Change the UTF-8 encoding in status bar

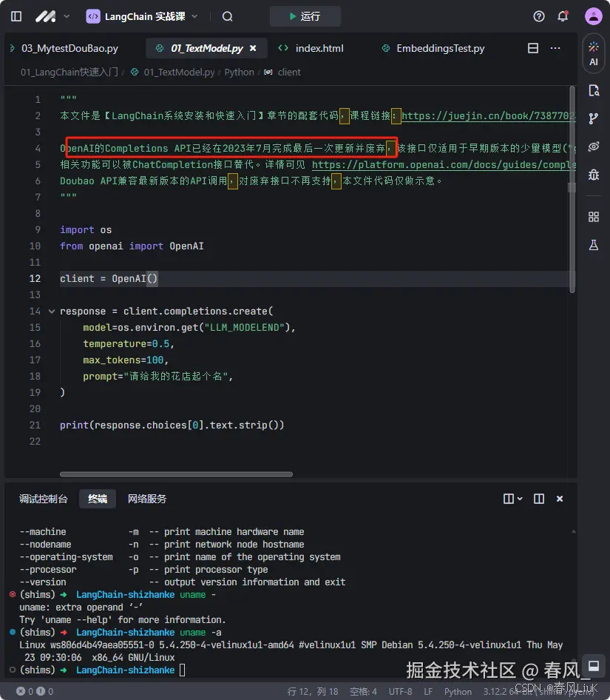[400, 692]
